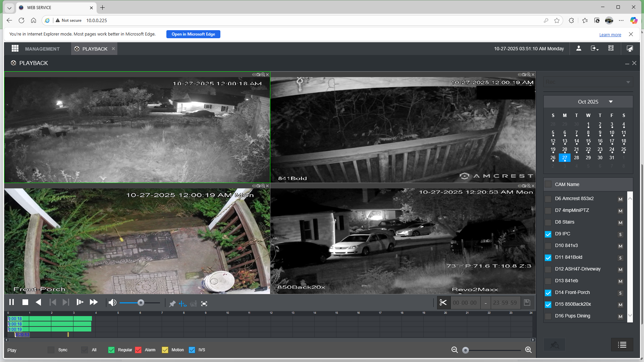Fast forward the recording
This screenshot has height=362, width=644.
tap(94, 303)
